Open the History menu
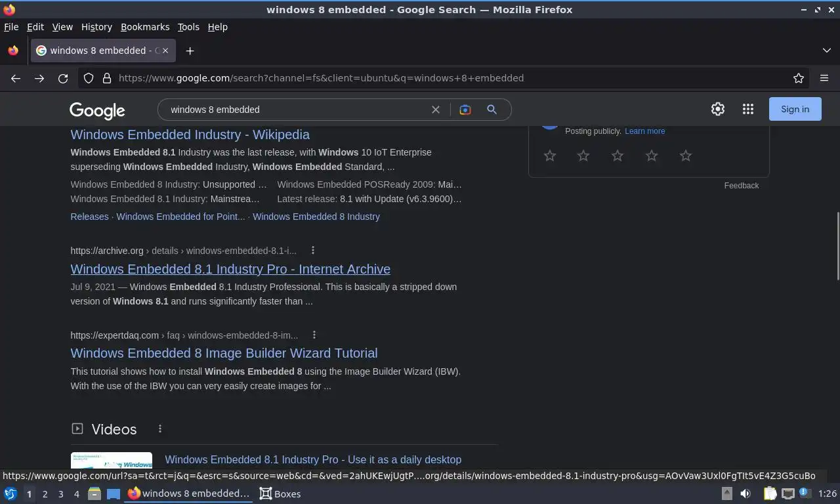This screenshot has height=504, width=840. [x=96, y=27]
